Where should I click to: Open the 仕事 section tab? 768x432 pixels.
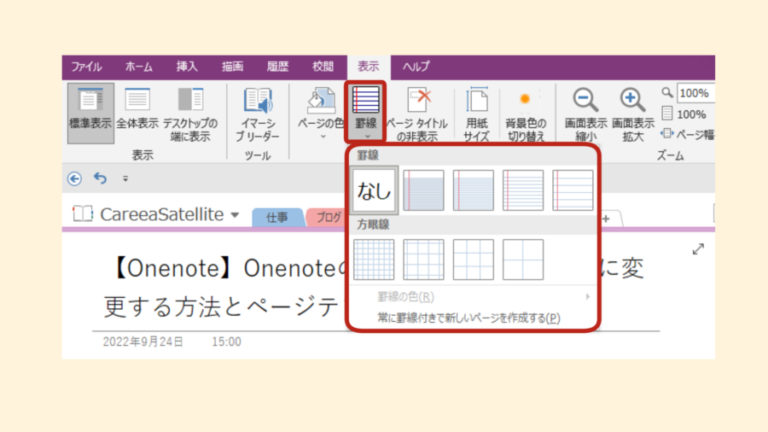click(277, 217)
